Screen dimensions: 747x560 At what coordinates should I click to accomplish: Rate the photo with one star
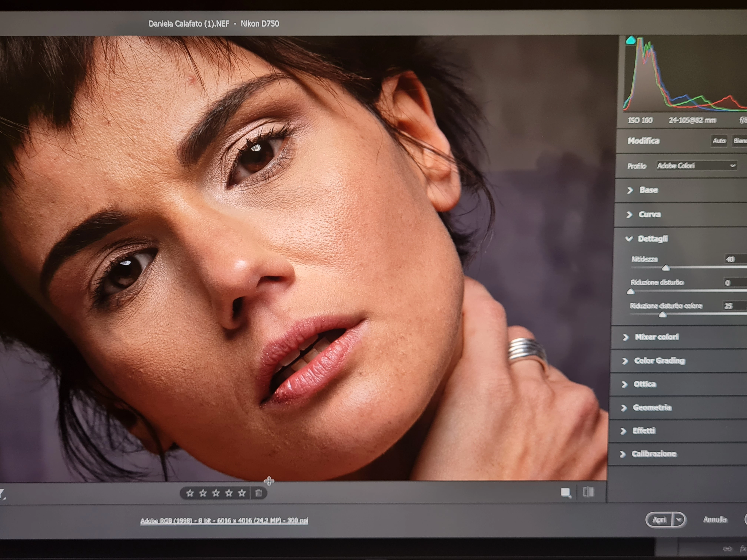[x=190, y=493]
